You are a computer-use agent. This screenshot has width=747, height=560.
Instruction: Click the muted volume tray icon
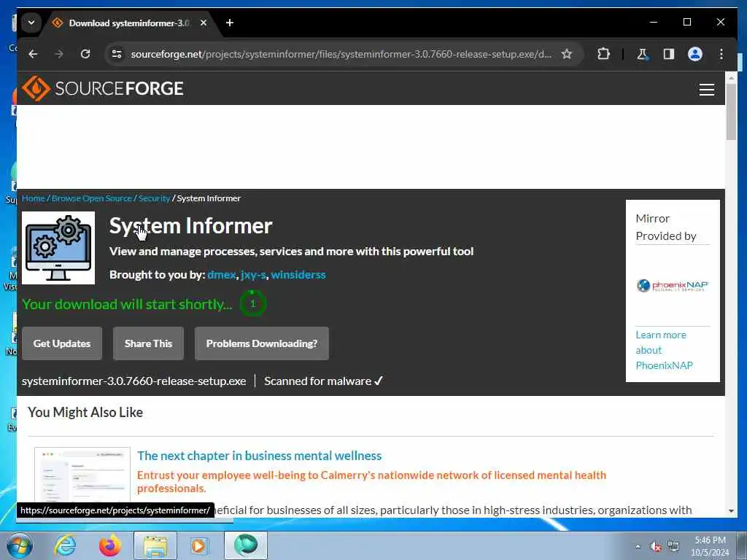pyautogui.click(x=656, y=547)
